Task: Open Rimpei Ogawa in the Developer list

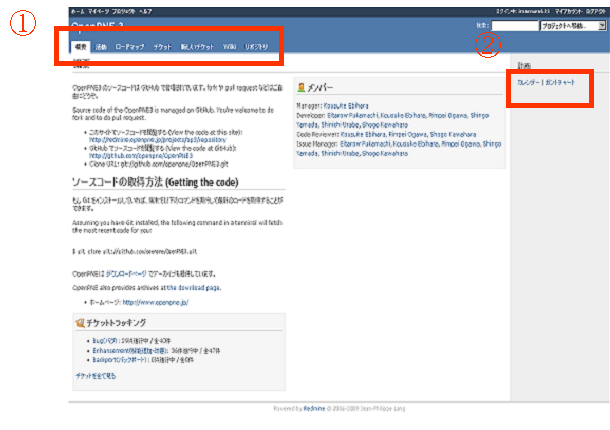Action: pyautogui.click(x=448, y=116)
